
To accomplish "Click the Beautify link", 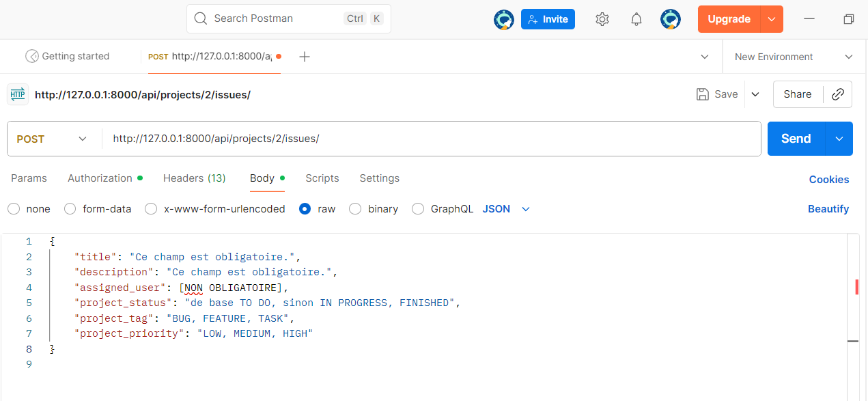I will pyautogui.click(x=828, y=209).
